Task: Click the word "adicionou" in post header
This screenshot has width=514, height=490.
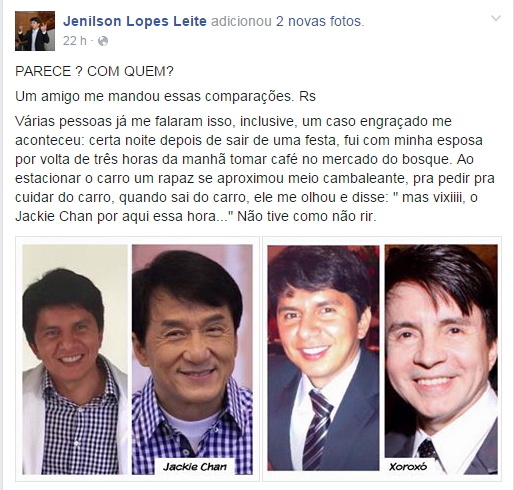Action: tap(241, 21)
